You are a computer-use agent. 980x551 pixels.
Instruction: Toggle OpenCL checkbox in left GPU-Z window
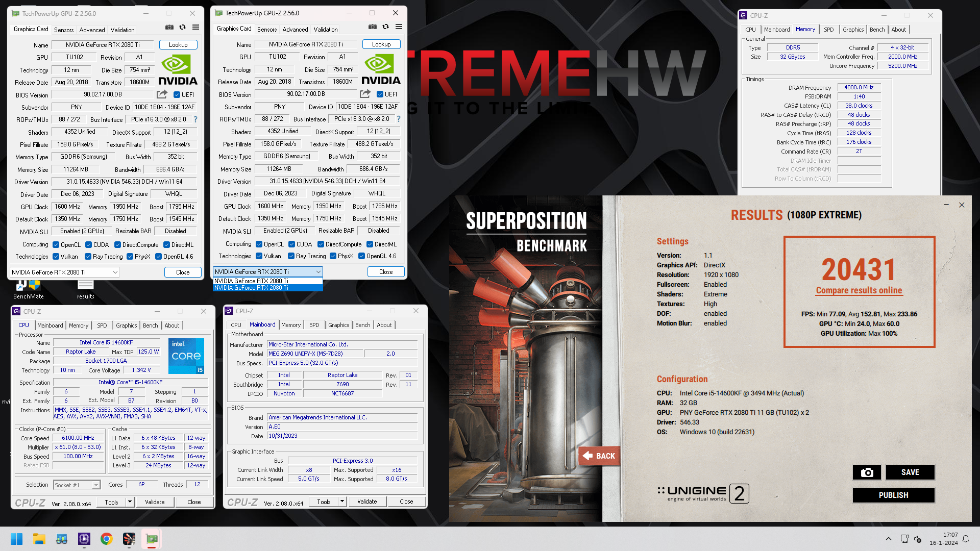[x=56, y=245]
